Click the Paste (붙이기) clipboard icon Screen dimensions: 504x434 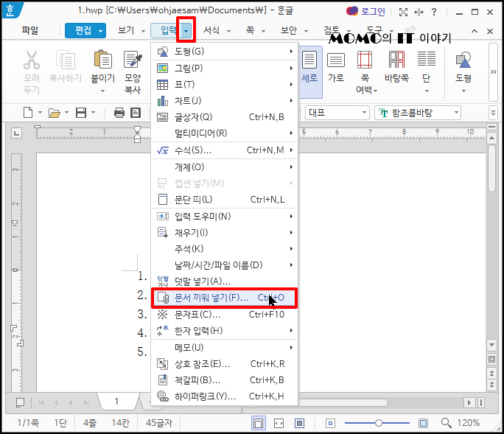pos(103,60)
